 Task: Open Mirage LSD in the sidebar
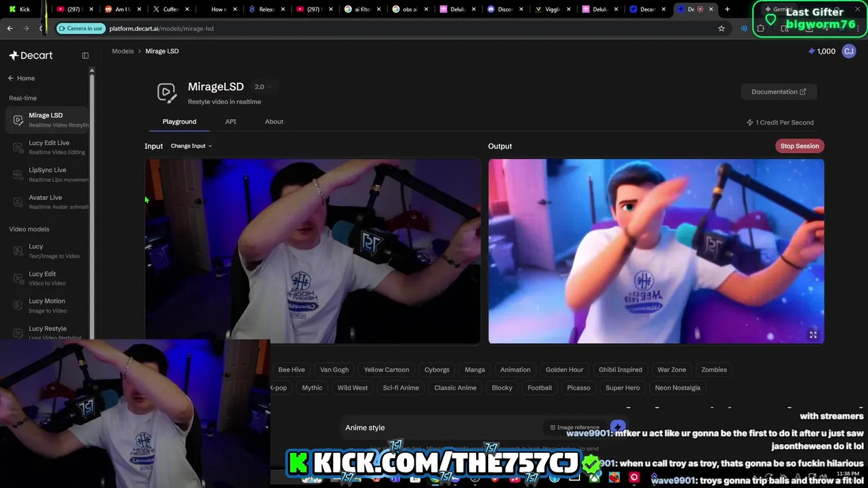47,119
